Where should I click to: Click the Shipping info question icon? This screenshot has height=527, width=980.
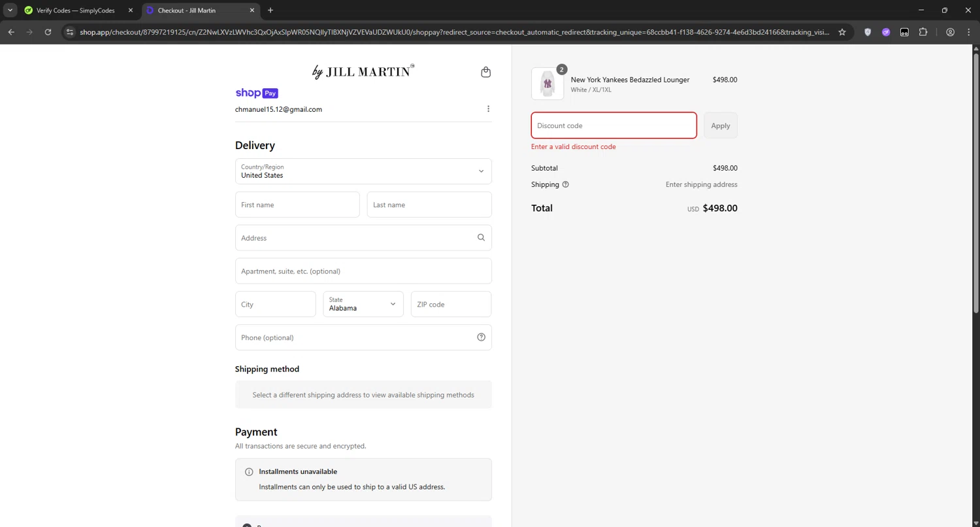pos(566,184)
